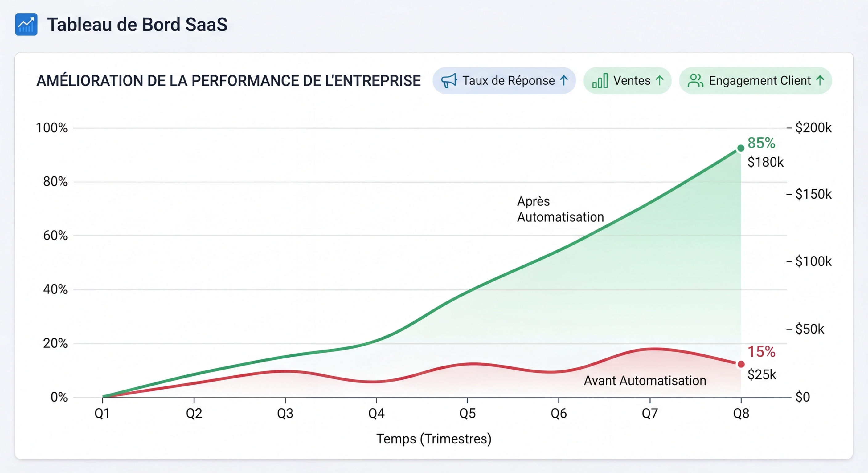Click the $100k right axis label
Screen dimensions: 868x473
(x=813, y=261)
